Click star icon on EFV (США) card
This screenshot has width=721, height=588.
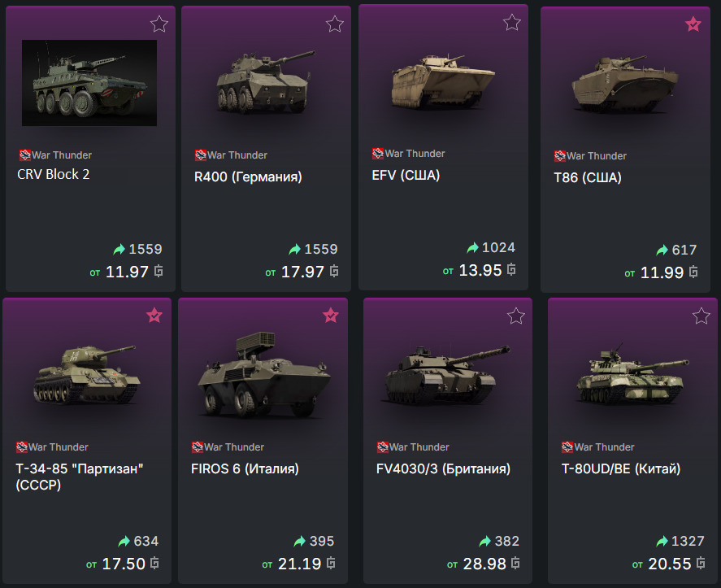tap(512, 23)
